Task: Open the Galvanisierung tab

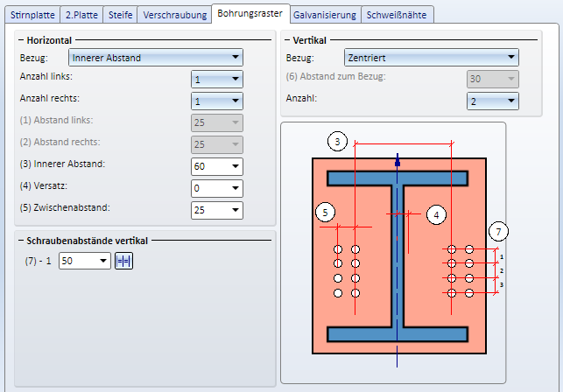Action: 325,15
